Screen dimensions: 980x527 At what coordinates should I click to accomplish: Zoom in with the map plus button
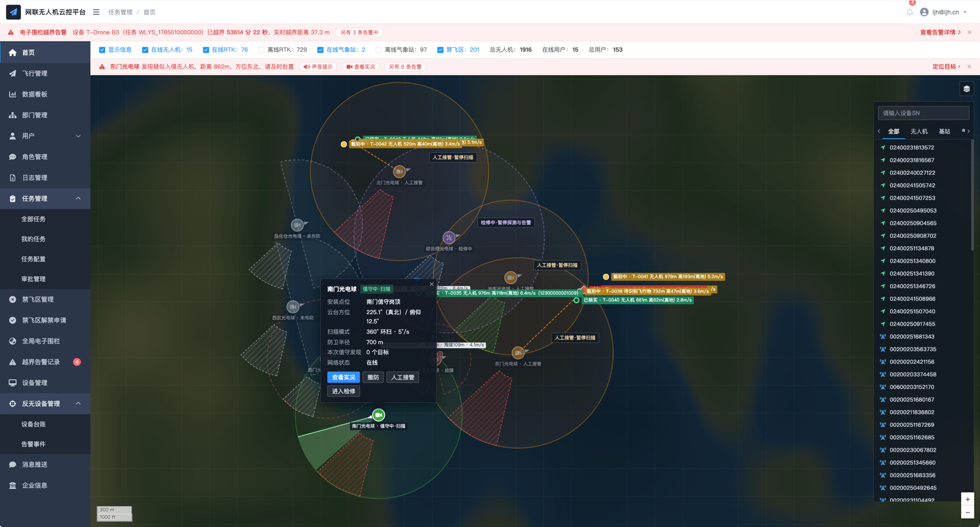[967, 499]
